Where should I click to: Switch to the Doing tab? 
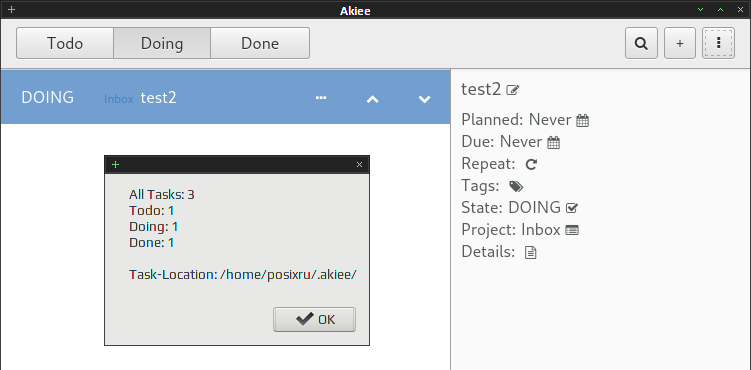162,43
